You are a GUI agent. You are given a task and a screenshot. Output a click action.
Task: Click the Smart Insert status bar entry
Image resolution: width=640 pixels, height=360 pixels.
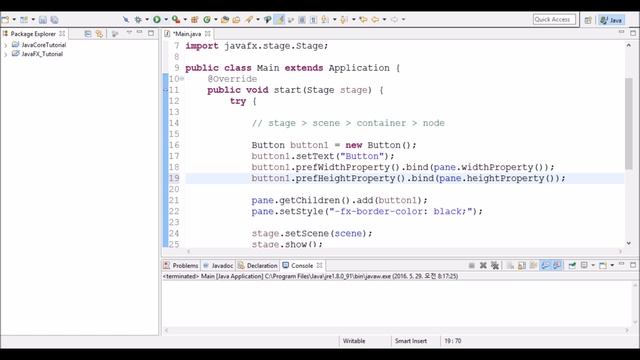(x=411, y=341)
